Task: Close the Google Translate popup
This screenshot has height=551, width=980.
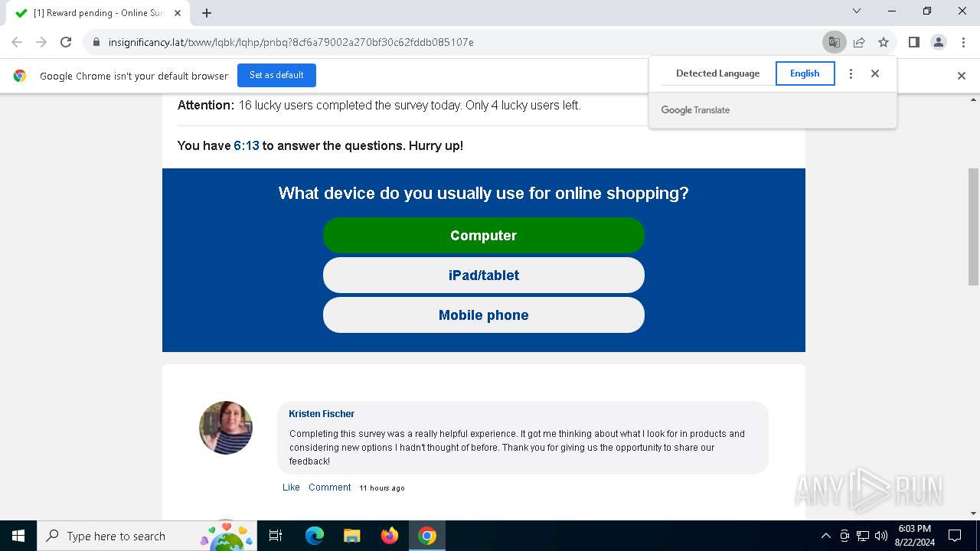Action: click(x=875, y=73)
